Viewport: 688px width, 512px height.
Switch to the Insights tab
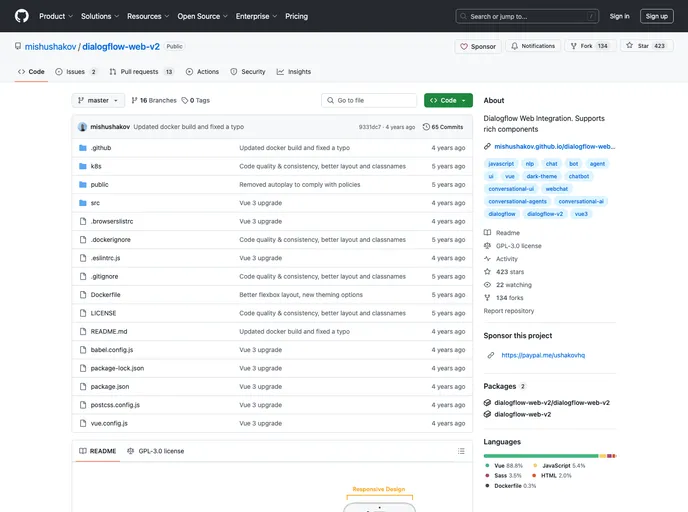[x=294, y=72]
